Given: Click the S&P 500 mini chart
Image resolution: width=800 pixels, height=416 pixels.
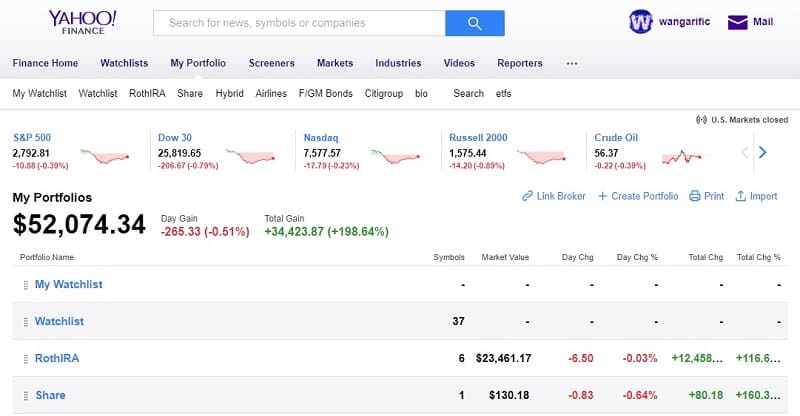Looking at the screenshot, I should [x=107, y=155].
